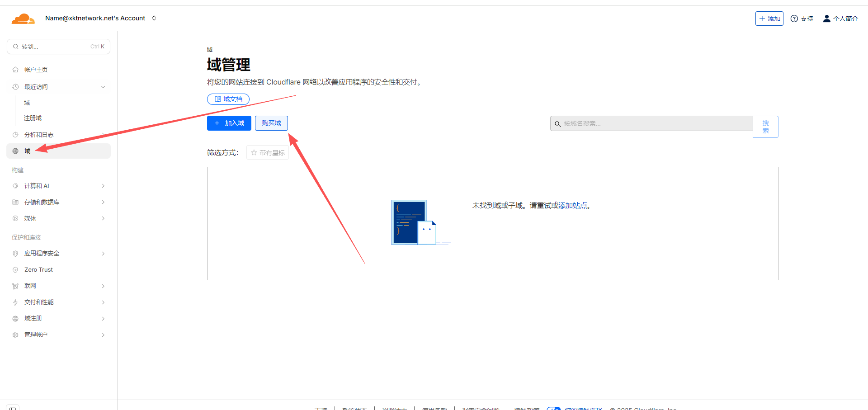
Task: Open the 个人简介 profile icon
Action: [826, 19]
